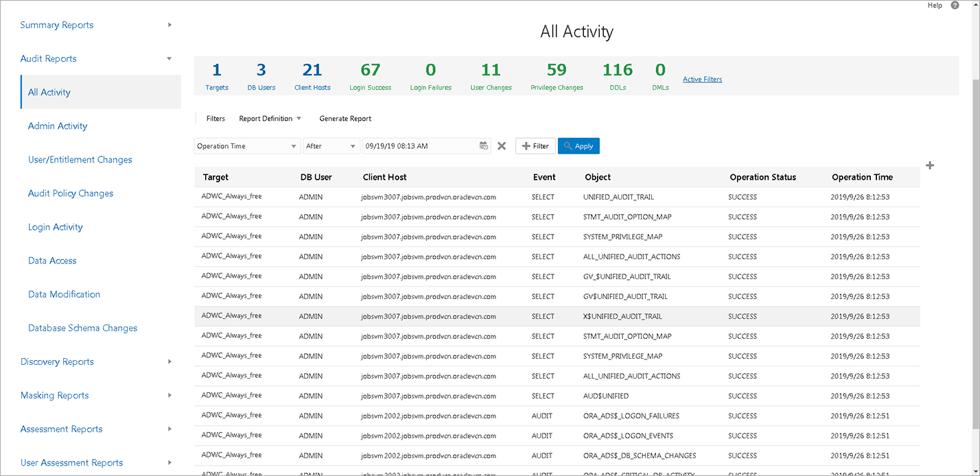Image resolution: width=980 pixels, height=476 pixels.
Task: Sort by the Client Host column header
Action: coord(384,177)
